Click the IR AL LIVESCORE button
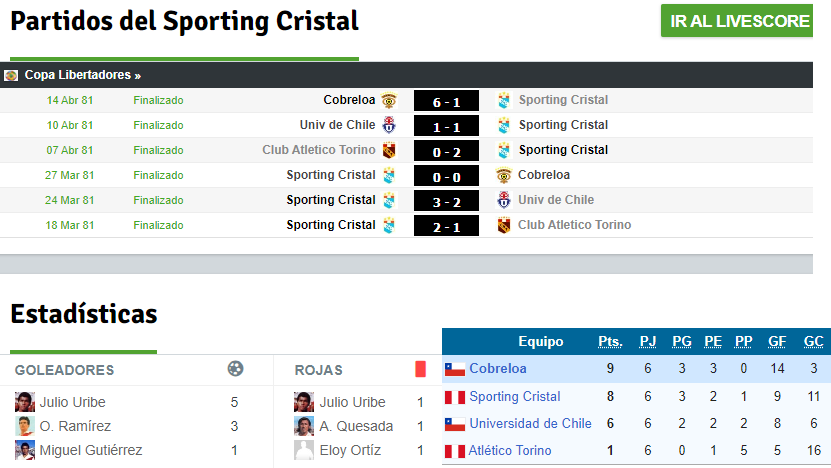The width and height of the screenshot is (831, 468). point(737,21)
